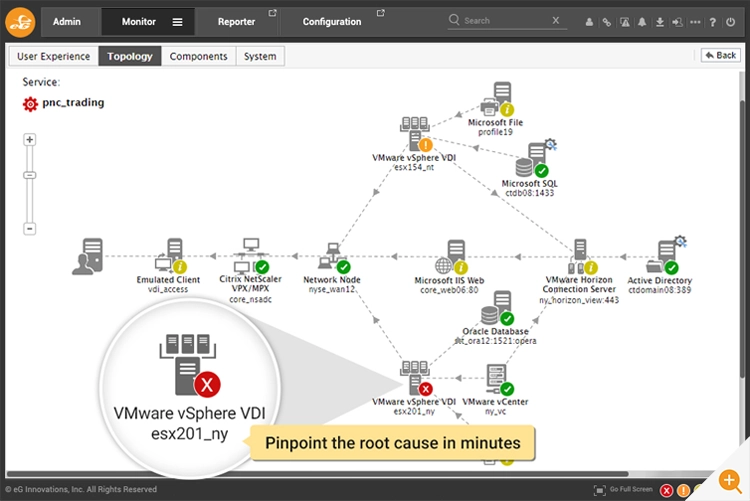Open the Admin module

[x=66, y=22]
